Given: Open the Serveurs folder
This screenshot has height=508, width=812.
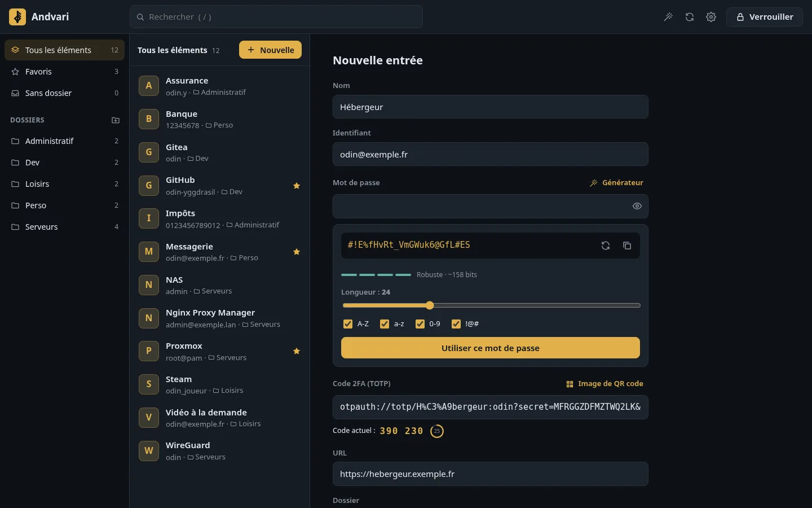Looking at the screenshot, I should [x=64, y=227].
